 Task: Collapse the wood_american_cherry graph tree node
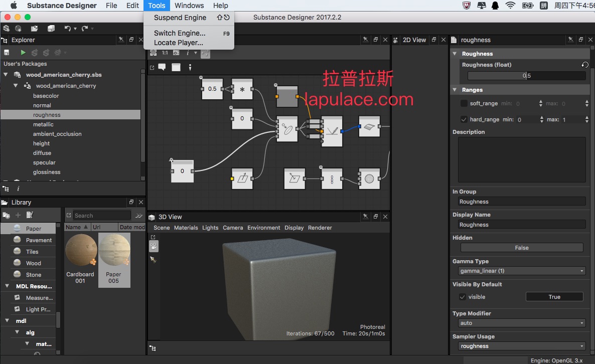pyautogui.click(x=16, y=86)
